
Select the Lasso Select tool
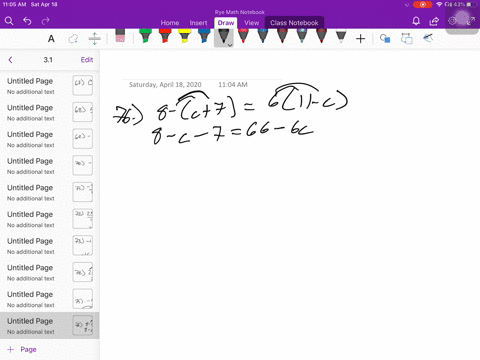[x=73, y=39]
